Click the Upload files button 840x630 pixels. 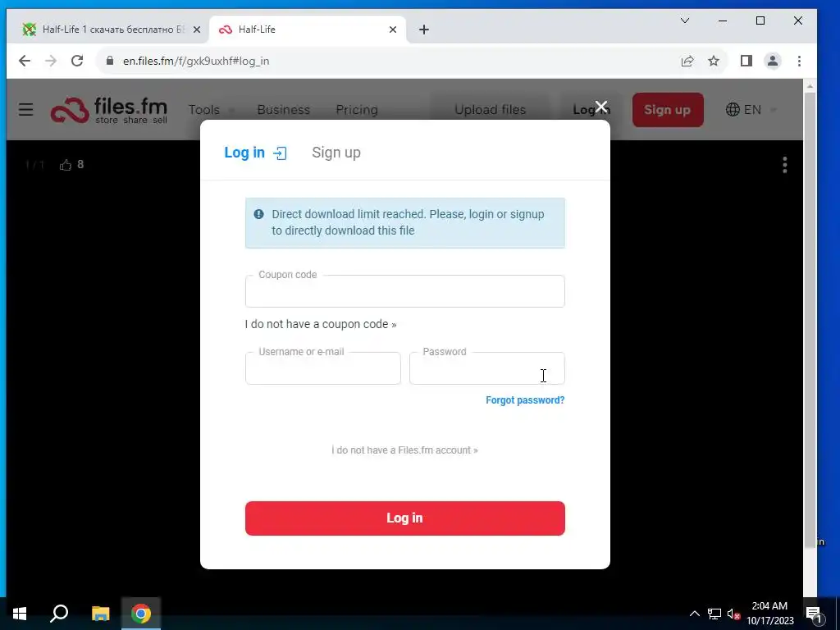point(490,110)
